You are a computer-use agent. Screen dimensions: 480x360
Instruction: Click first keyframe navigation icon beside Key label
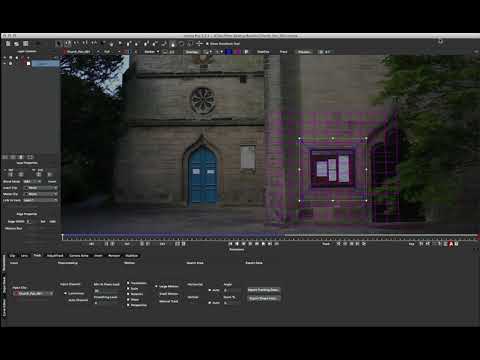(x=421, y=244)
